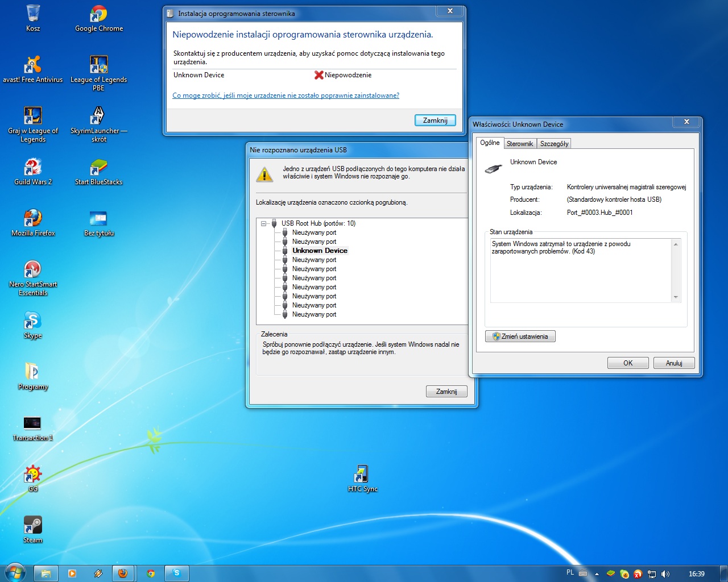
Task: Select the Mozilla Firefox desktop shortcut
Action: (x=33, y=223)
